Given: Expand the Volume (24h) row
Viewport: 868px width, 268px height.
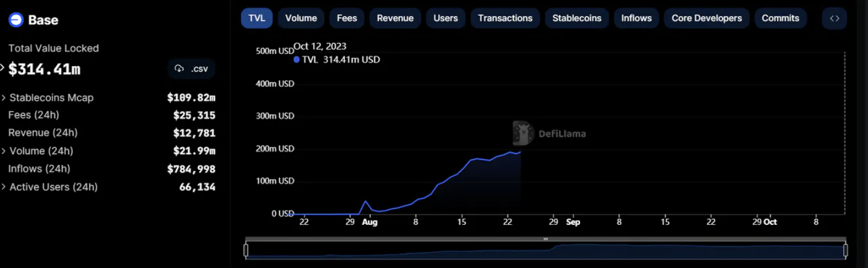Looking at the screenshot, I should point(4,151).
